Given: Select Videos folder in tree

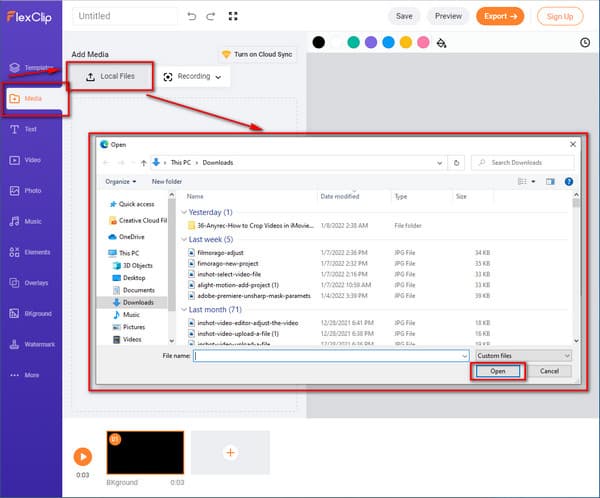Looking at the screenshot, I should point(127,339).
